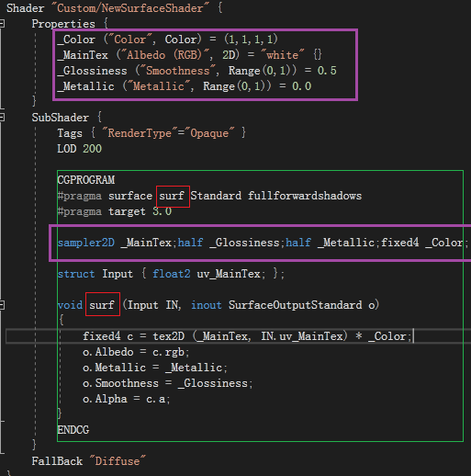This screenshot has height=476, width=471.
Task: Click surf in the pragma surface line
Action: pos(172,196)
